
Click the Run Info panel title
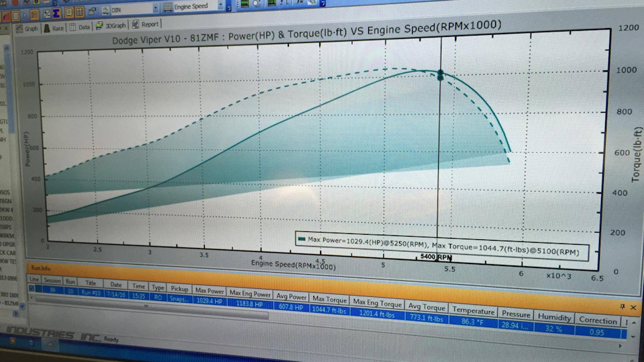[x=40, y=268]
